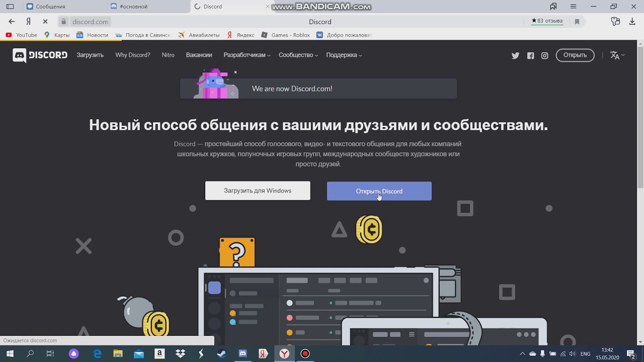Open Discord's Facebook page icon
644x362 pixels.
(x=530, y=56)
